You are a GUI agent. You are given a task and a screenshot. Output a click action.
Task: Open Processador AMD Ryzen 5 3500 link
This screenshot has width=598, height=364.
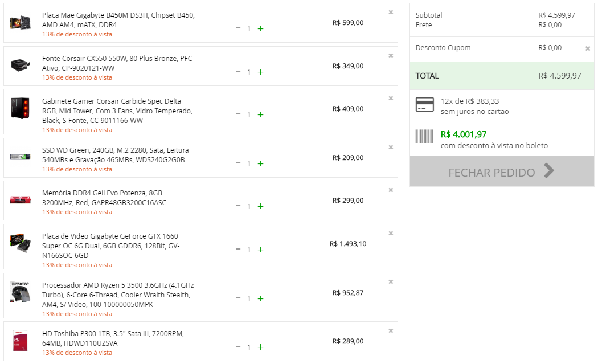[118, 295]
